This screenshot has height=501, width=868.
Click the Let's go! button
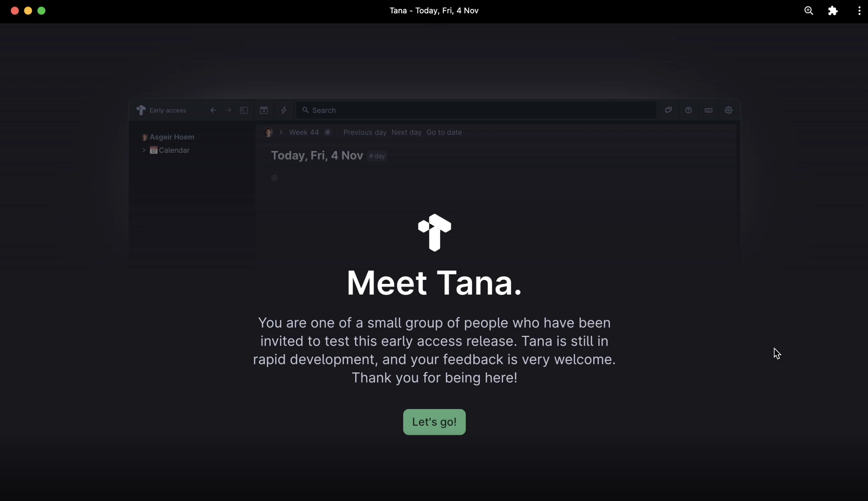tap(434, 422)
